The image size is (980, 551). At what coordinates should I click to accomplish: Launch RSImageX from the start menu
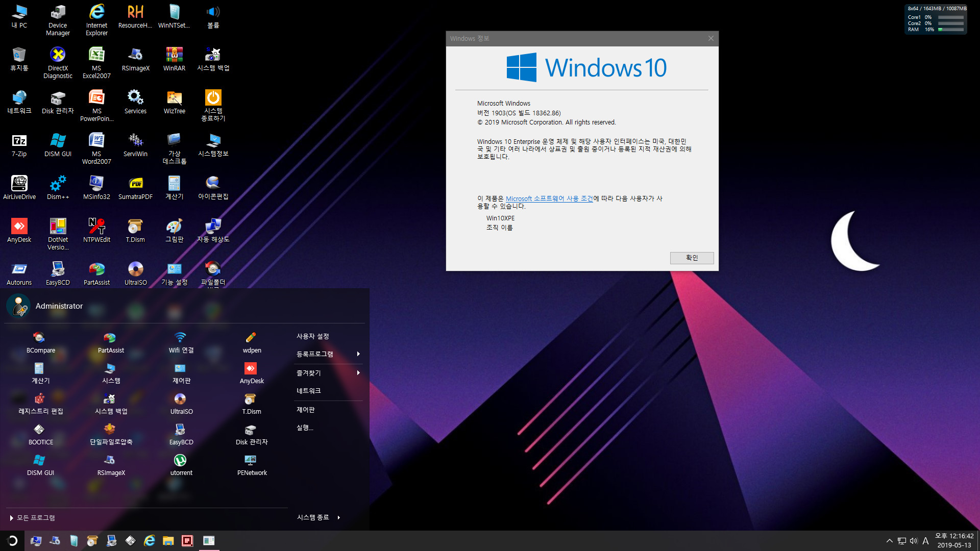[111, 465]
